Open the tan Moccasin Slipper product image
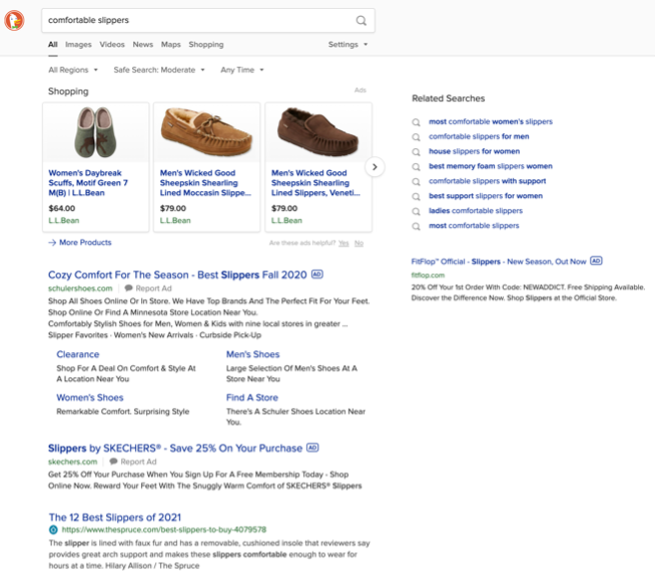This screenshot has height=583, width=660. coord(207,132)
